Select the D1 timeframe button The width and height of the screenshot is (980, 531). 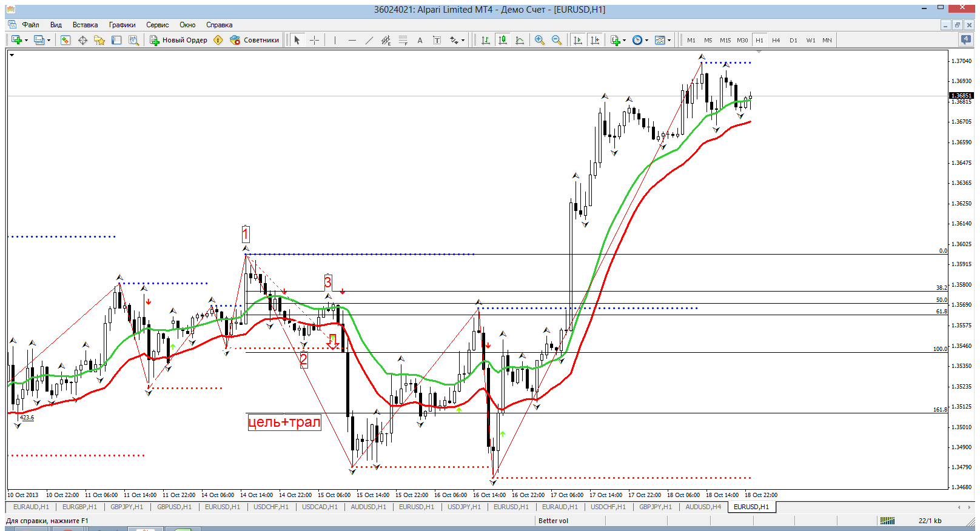[x=793, y=40]
